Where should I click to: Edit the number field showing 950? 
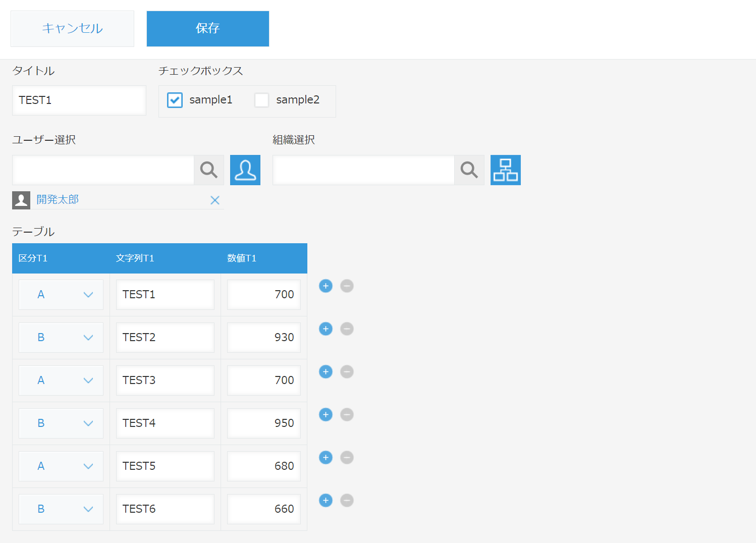264,423
